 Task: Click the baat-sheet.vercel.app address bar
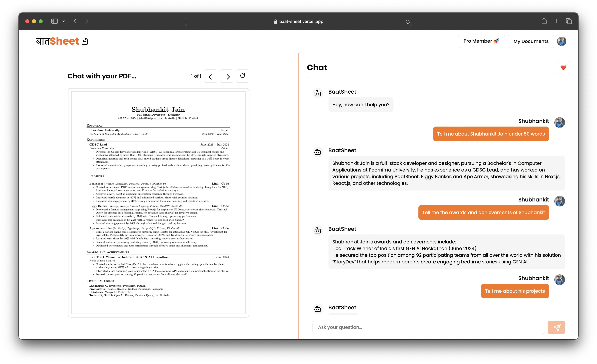[298, 21]
